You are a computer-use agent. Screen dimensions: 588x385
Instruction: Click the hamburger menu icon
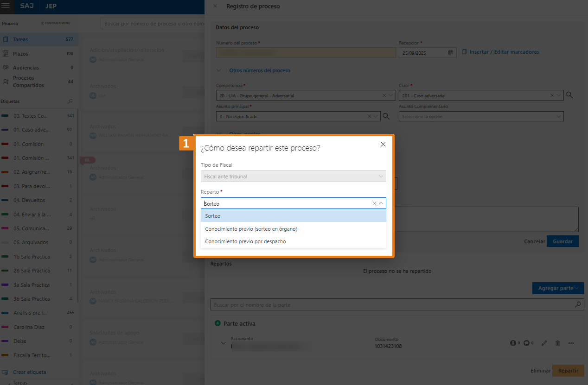tap(6, 6)
